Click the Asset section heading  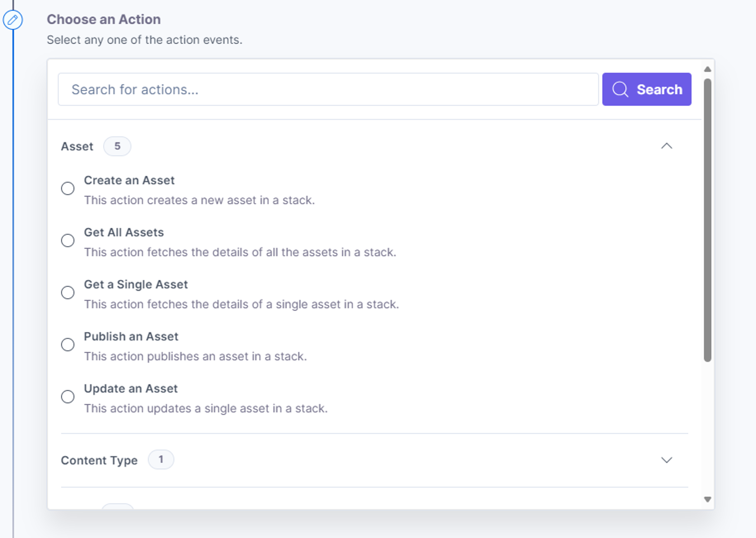pyautogui.click(x=77, y=147)
